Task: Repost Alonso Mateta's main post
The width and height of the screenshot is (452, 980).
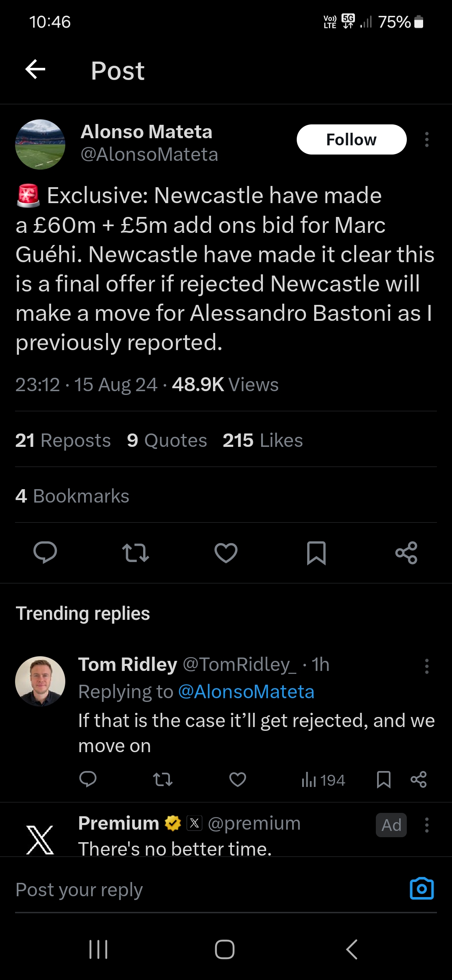Action: click(x=135, y=553)
